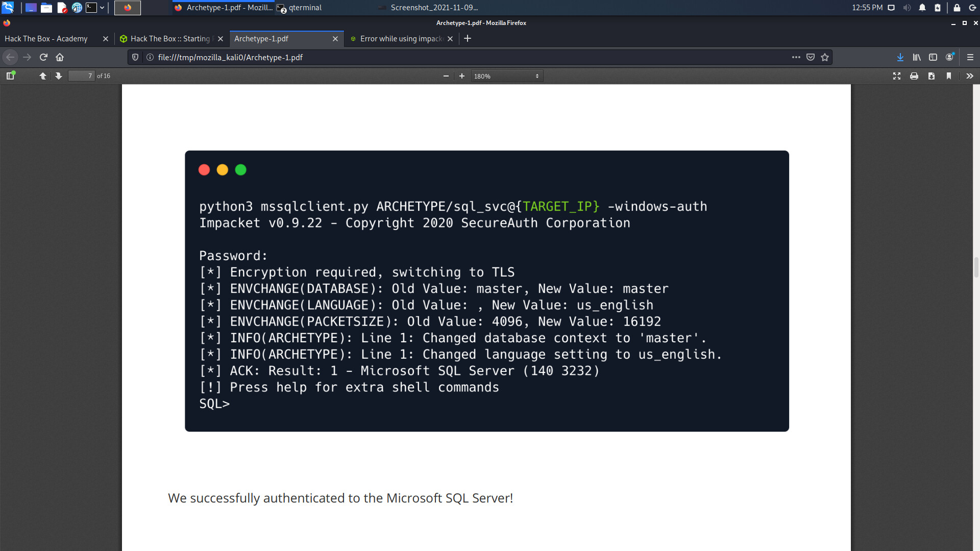This screenshot has width=980, height=551.
Task: Zoom out of the PDF
Action: coord(446,76)
